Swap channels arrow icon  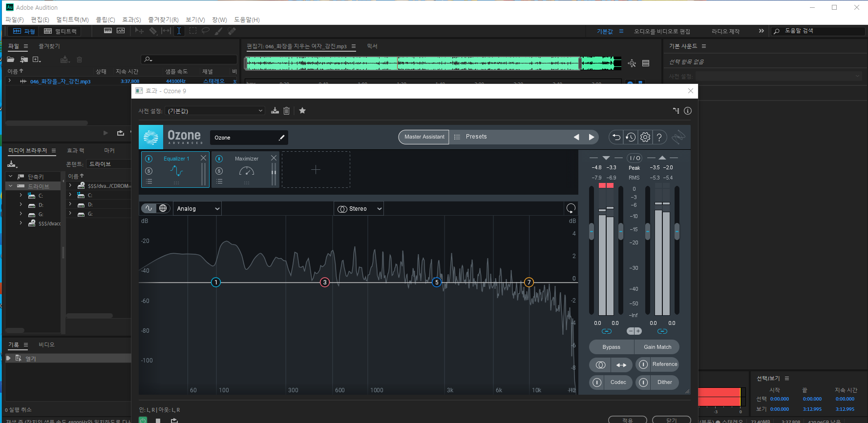[x=621, y=365]
